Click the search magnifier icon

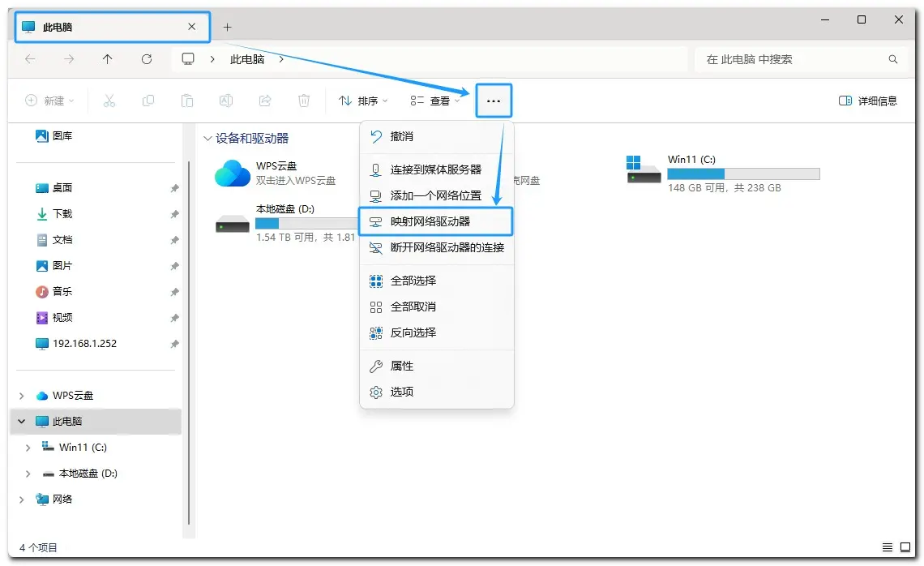coord(893,59)
